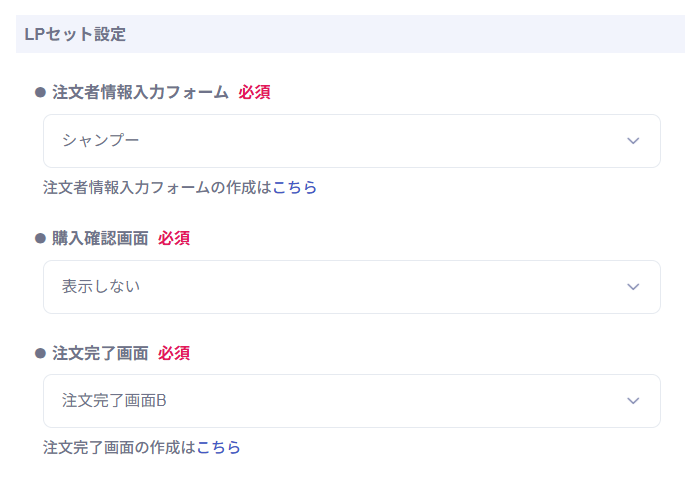Screen dimensions: 685x481
Task: Click the chevron in the 表示しない dropdown
Action: pyautogui.click(x=632, y=287)
